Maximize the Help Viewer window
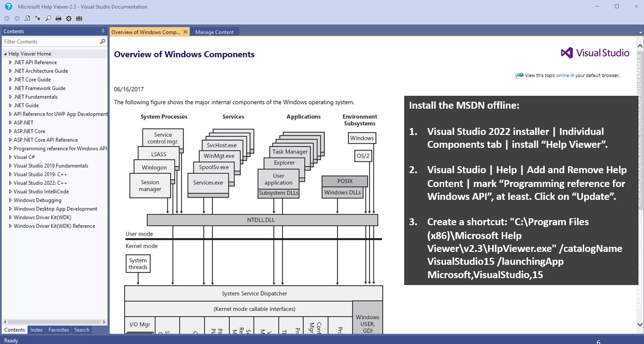This screenshot has width=644, height=344. pos(617,6)
